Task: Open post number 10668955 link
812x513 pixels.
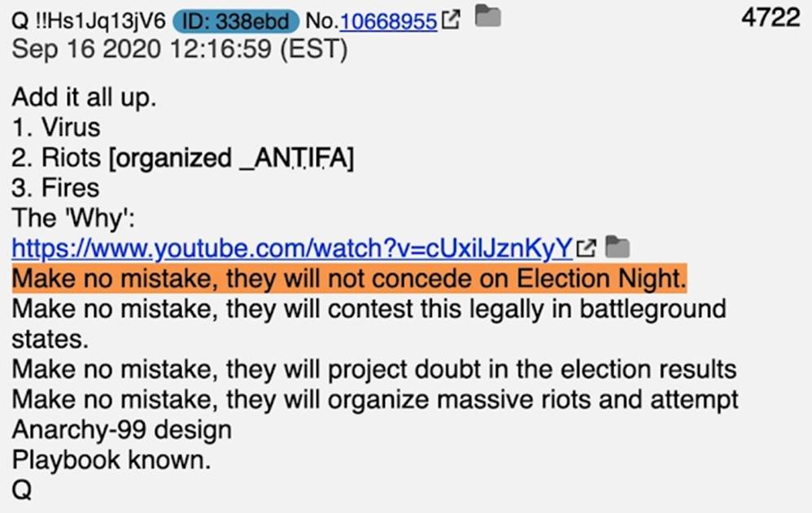Action: click(x=388, y=21)
